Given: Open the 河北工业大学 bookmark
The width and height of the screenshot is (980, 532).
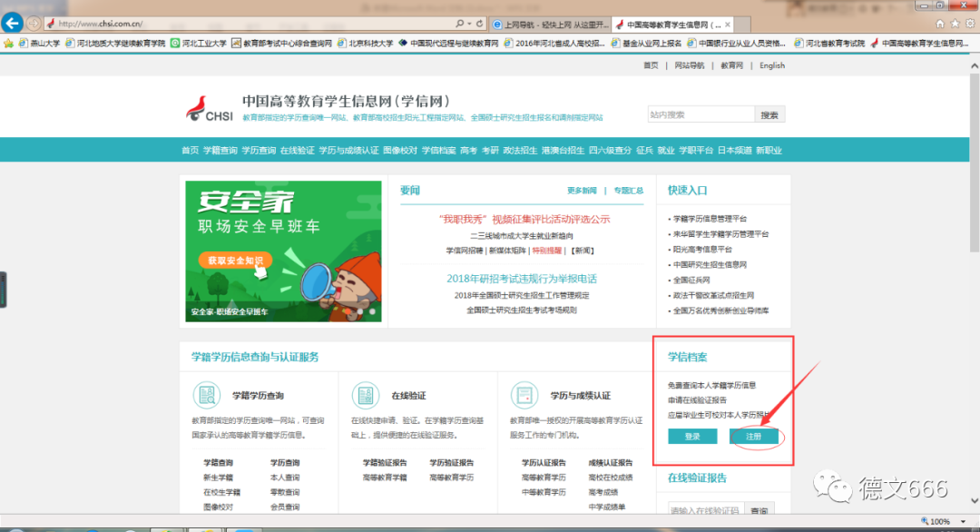Looking at the screenshot, I should point(199,44).
